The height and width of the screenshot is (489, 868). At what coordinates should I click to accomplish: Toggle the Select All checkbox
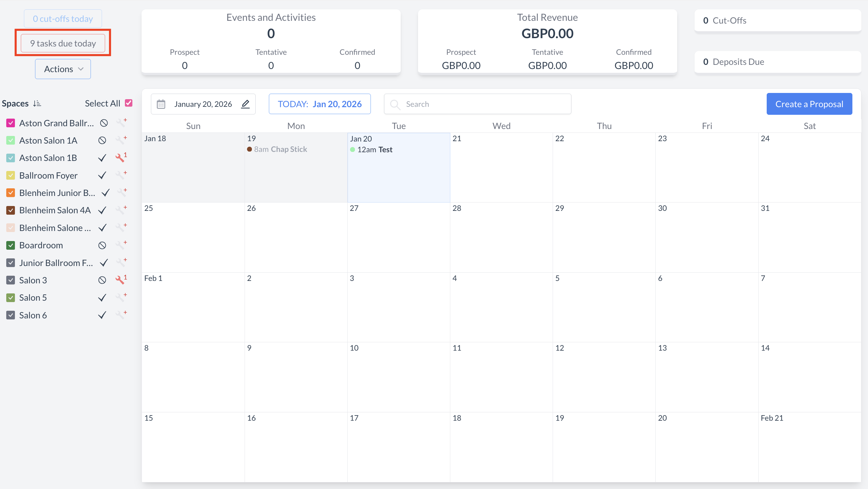click(x=129, y=103)
